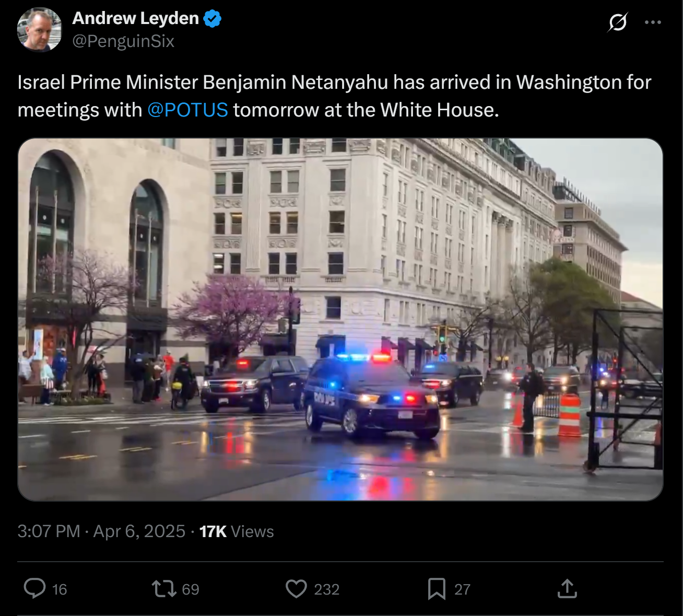Screen dimensions: 683x616
Task: Open the @PenguinSix handle link
Action: click(123, 41)
